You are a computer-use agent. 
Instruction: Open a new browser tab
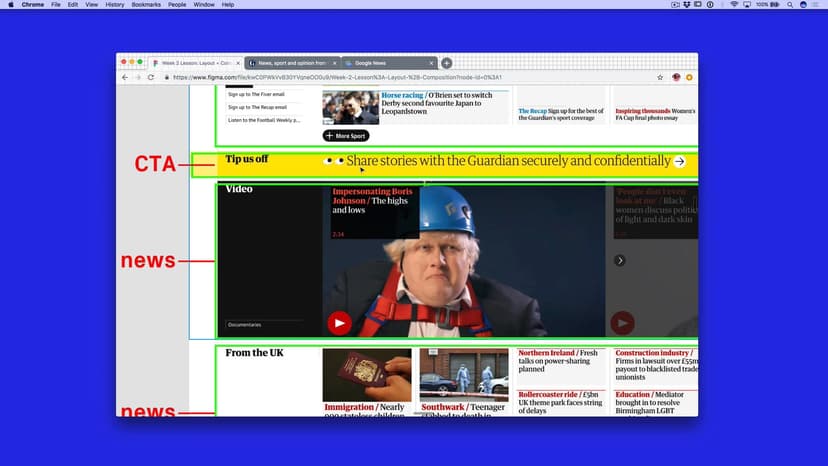tap(447, 63)
